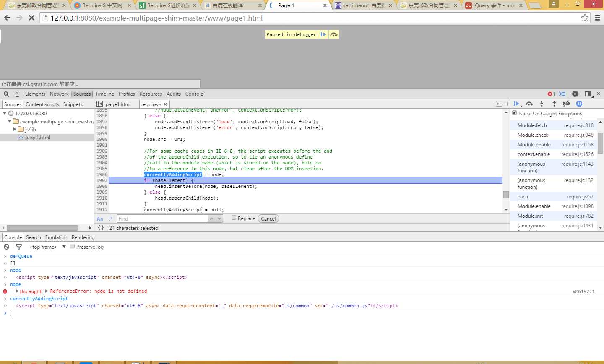The height and width of the screenshot is (364, 604).
Task: Resume from the Paused in debugger overlay
Action: click(x=323, y=34)
